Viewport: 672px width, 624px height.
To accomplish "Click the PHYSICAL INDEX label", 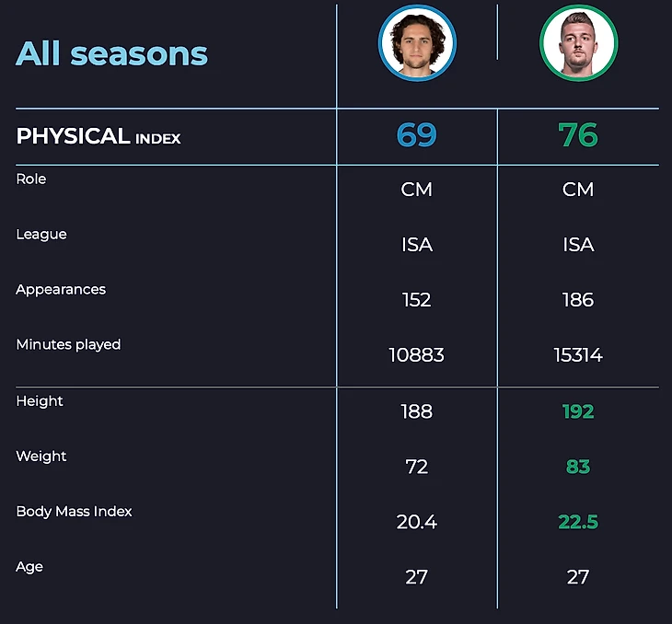I will click(98, 136).
